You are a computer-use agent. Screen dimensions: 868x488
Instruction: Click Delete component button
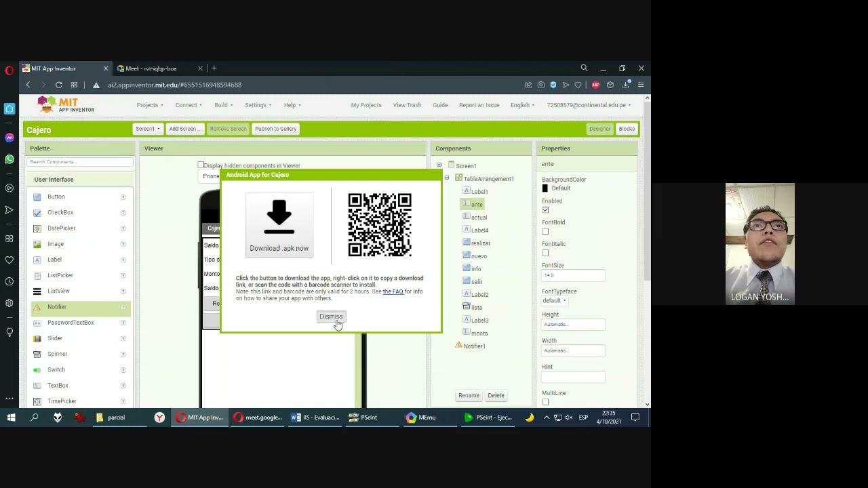tap(496, 395)
